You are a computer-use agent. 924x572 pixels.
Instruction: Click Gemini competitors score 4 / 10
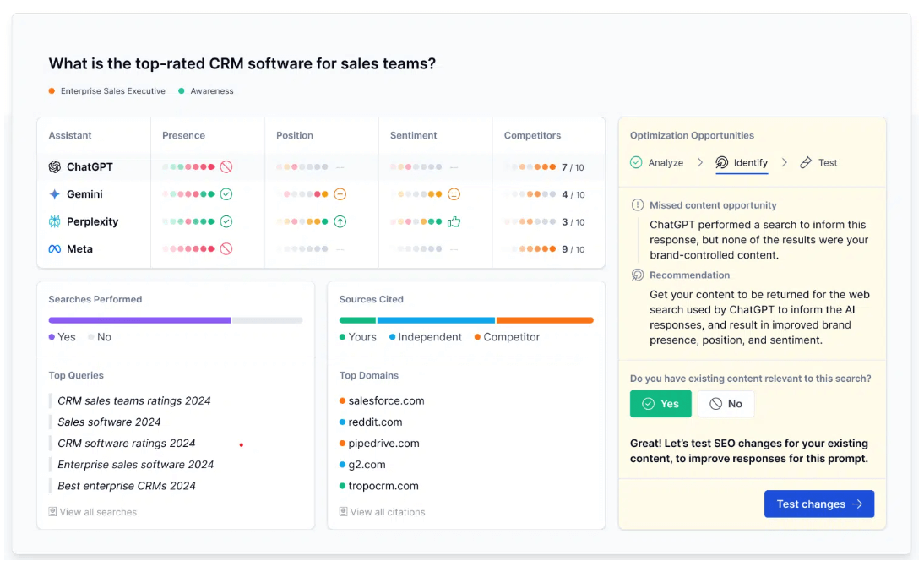tap(573, 194)
